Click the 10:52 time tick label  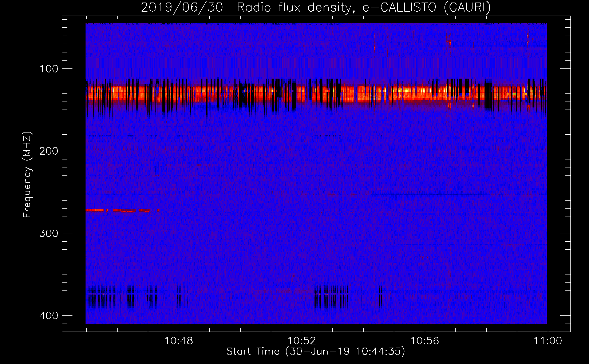click(x=302, y=341)
